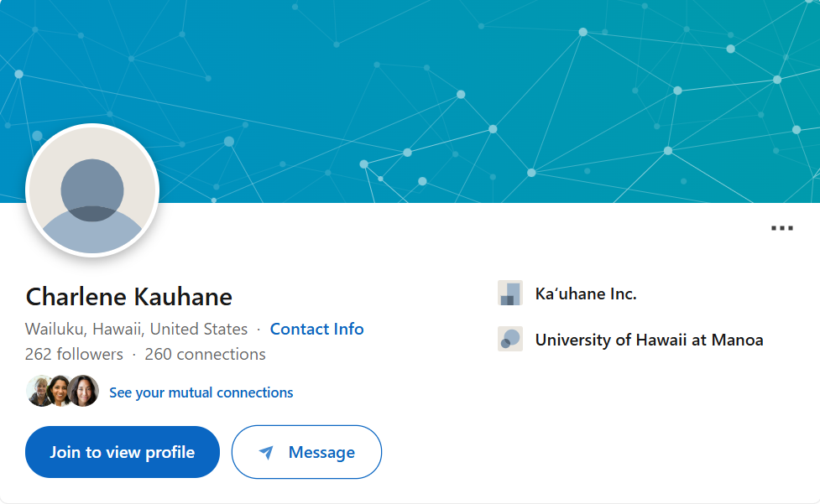The height and width of the screenshot is (504, 820).
Task: See your mutual connections
Action: (201, 392)
